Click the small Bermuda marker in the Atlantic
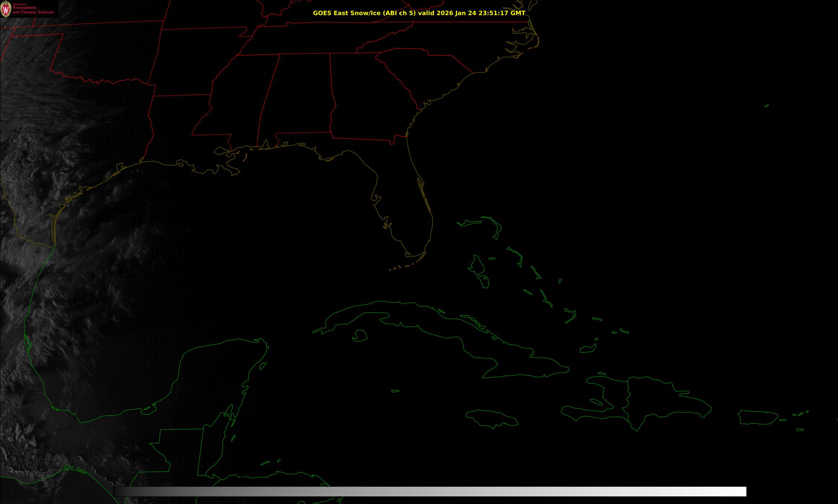838x504 pixels. click(x=767, y=106)
